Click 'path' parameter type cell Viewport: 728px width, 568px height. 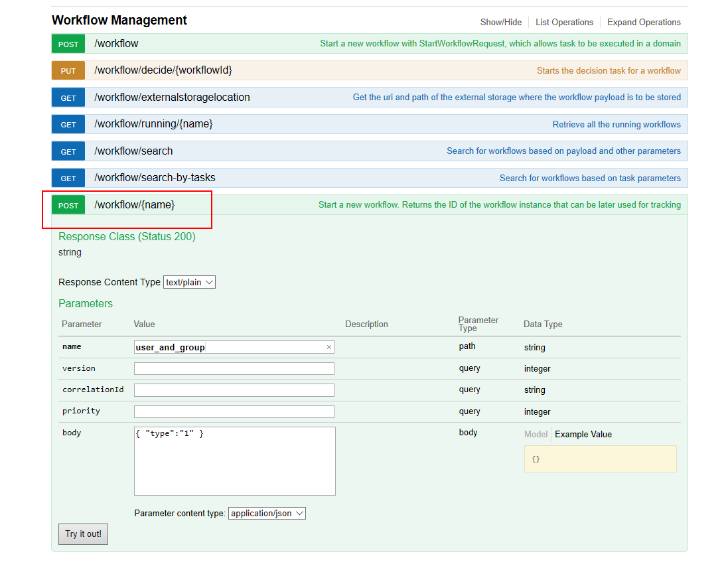tap(467, 346)
